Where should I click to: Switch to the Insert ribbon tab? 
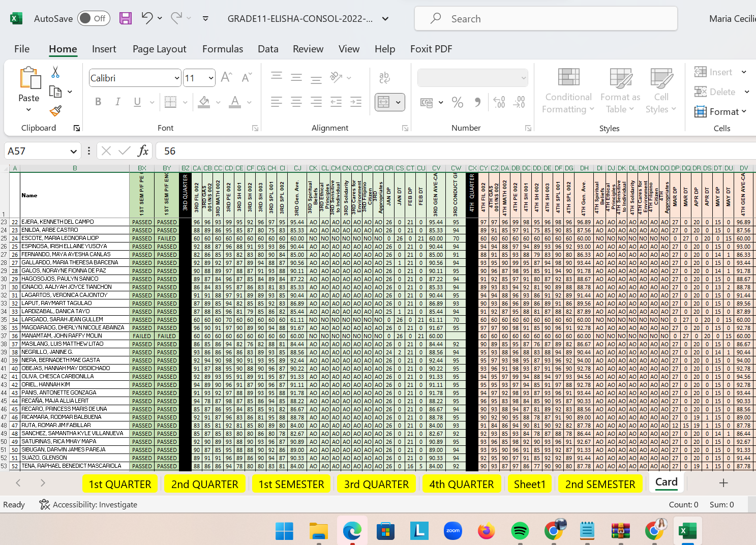pos(104,49)
